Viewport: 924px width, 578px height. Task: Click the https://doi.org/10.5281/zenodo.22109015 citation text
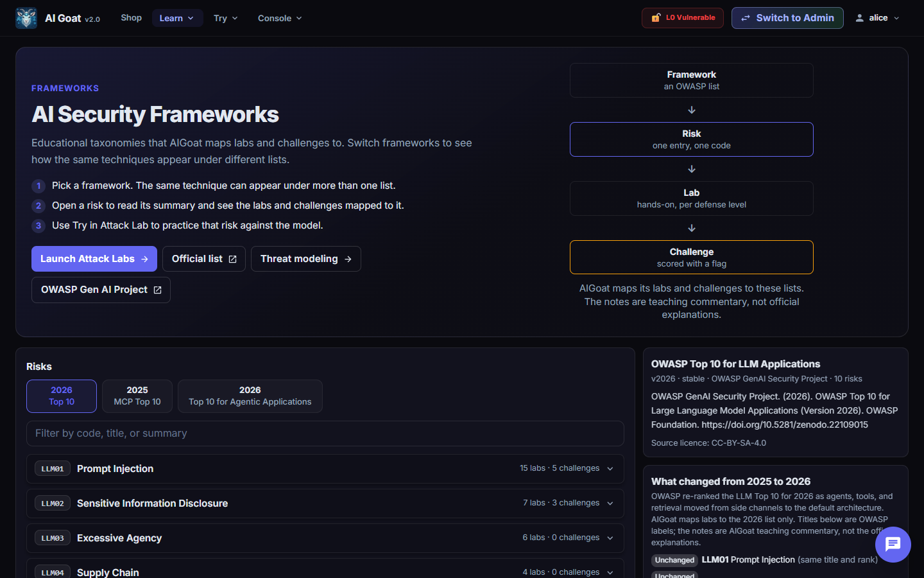pyautogui.click(x=785, y=425)
